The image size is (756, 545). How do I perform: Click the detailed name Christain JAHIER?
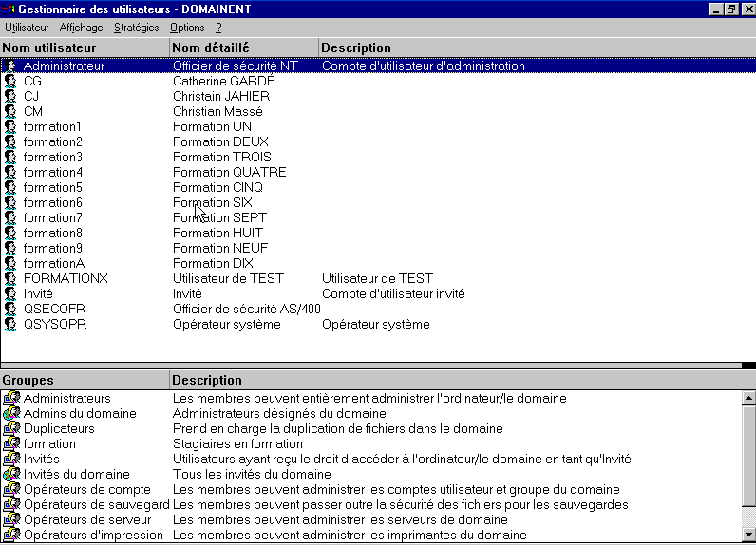(221, 97)
